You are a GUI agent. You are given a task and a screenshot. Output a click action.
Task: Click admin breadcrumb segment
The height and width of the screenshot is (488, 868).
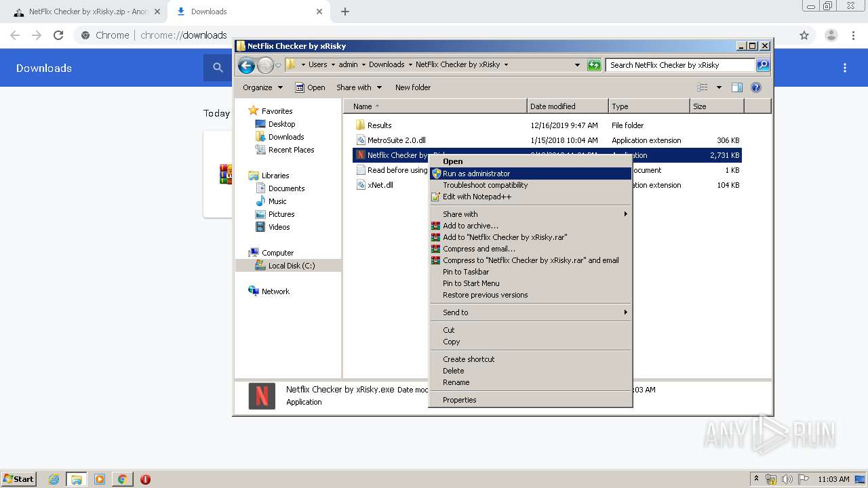pyautogui.click(x=348, y=65)
